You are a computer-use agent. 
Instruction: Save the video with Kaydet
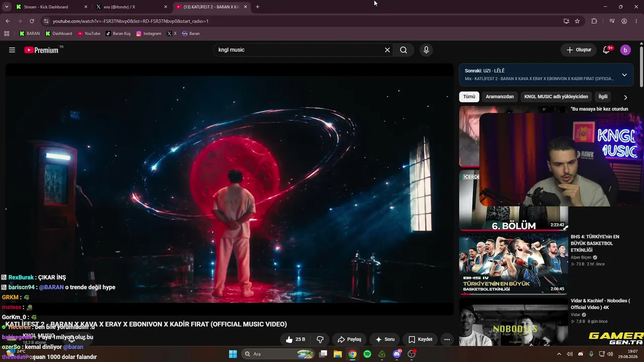pyautogui.click(x=420, y=339)
